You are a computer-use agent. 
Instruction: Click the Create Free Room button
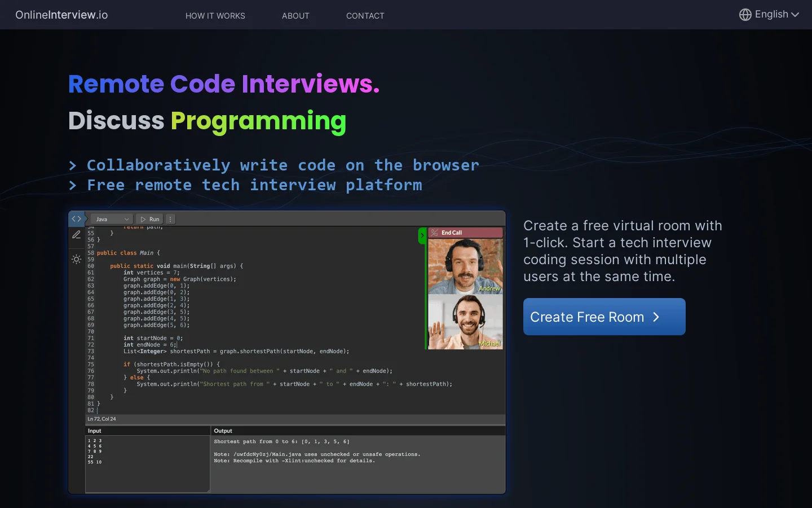604,317
